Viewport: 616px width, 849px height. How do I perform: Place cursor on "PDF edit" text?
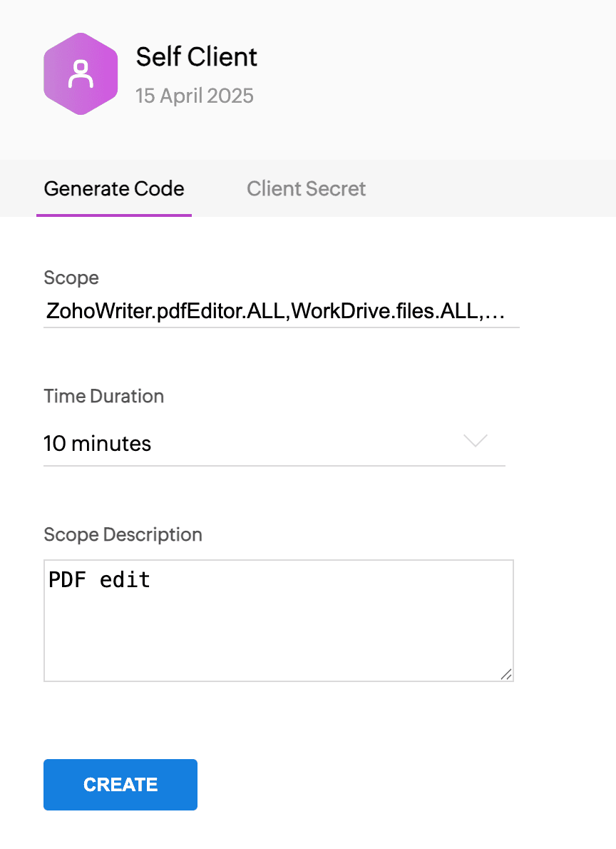tap(99, 579)
